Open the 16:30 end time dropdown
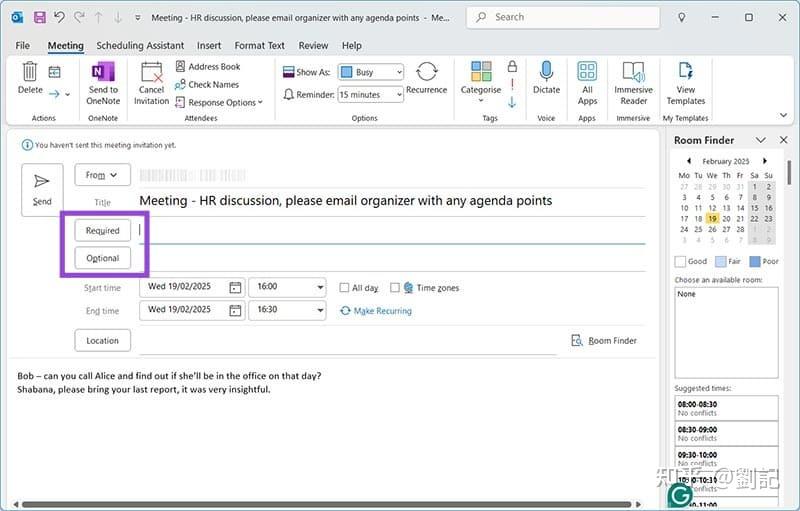Viewport: 800px width, 511px height. coord(320,310)
